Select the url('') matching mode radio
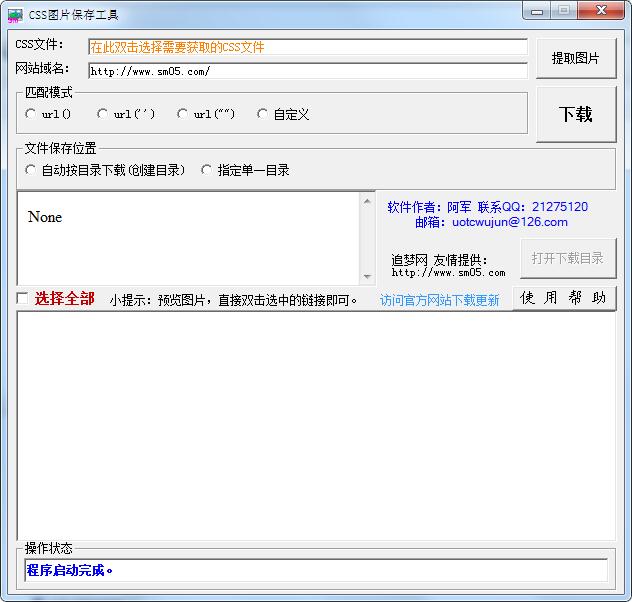The width and height of the screenshot is (632, 602). (x=102, y=114)
